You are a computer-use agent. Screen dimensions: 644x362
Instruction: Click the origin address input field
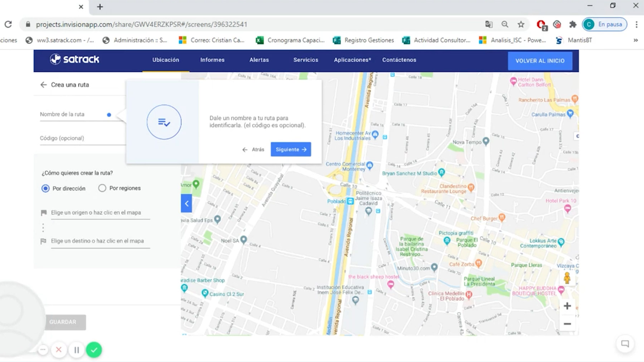[100, 213]
